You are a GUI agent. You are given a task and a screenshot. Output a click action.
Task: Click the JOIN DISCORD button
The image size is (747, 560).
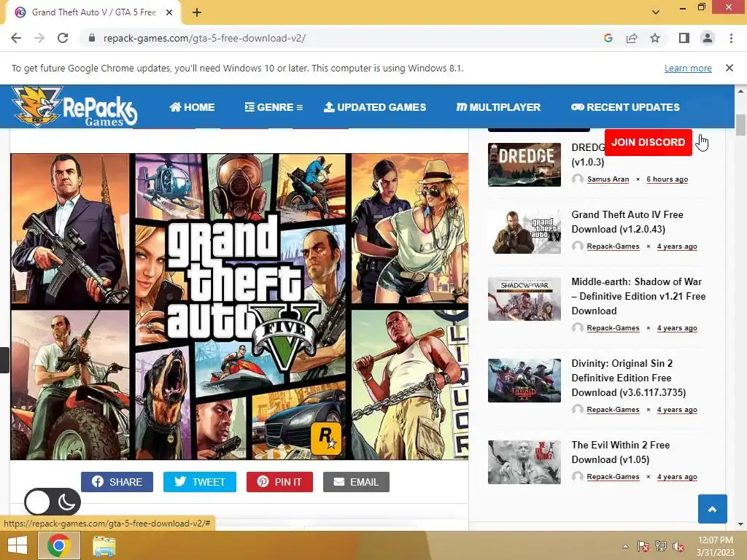point(649,142)
